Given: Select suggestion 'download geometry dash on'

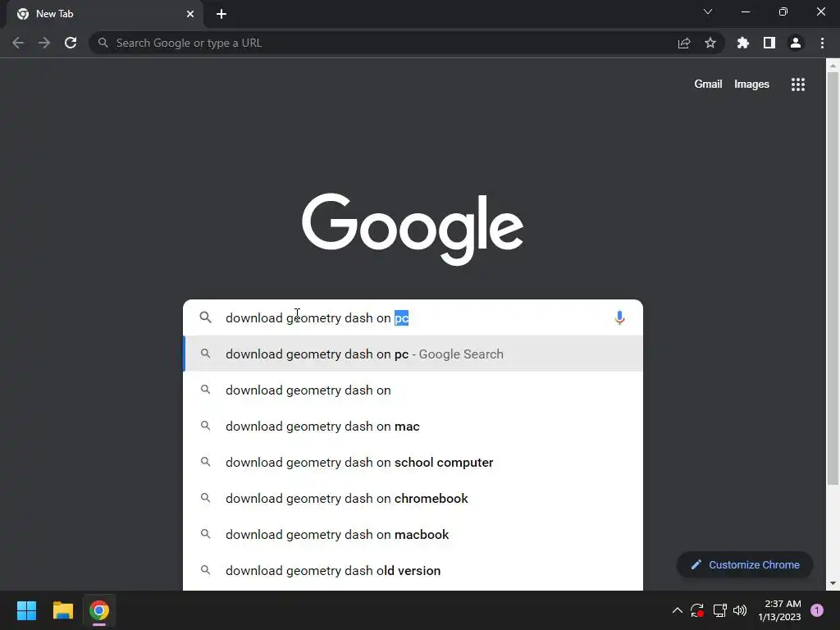Looking at the screenshot, I should (413, 390).
